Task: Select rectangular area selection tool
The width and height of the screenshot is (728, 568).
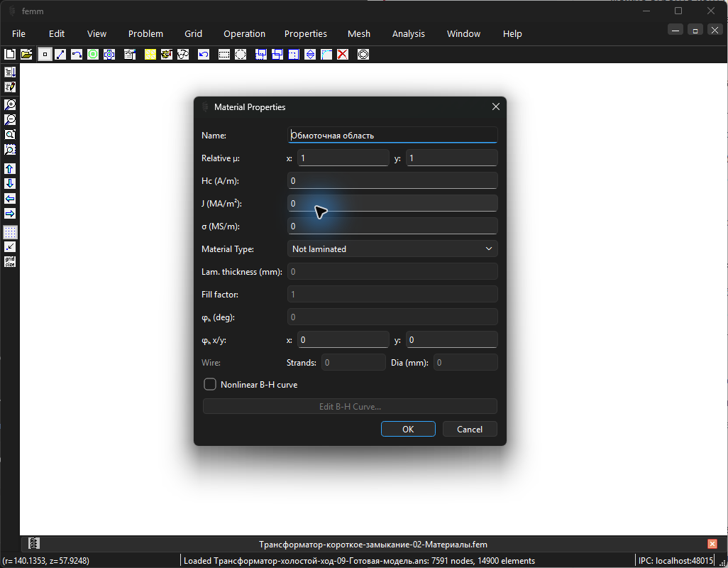Action: click(224, 55)
